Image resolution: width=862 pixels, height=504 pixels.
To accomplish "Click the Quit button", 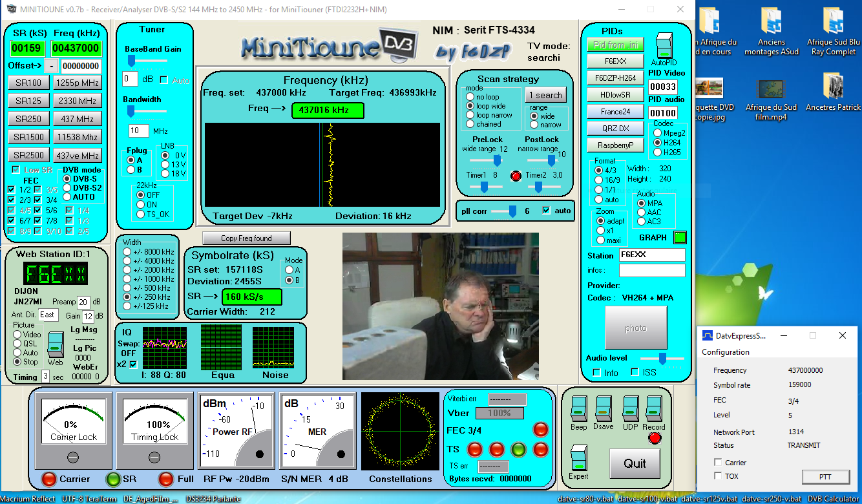I will click(x=635, y=463).
